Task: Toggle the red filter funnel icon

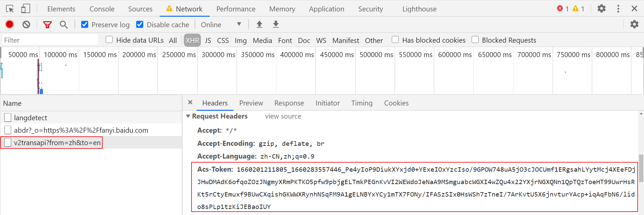Action: pos(47,25)
